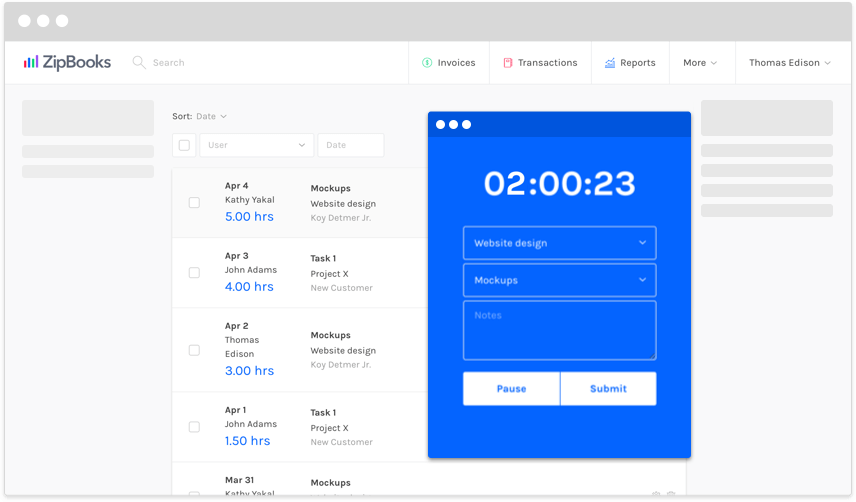Click the Invoices dollar icon
The height and width of the screenshot is (502, 856).
pyautogui.click(x=427, y=63)
